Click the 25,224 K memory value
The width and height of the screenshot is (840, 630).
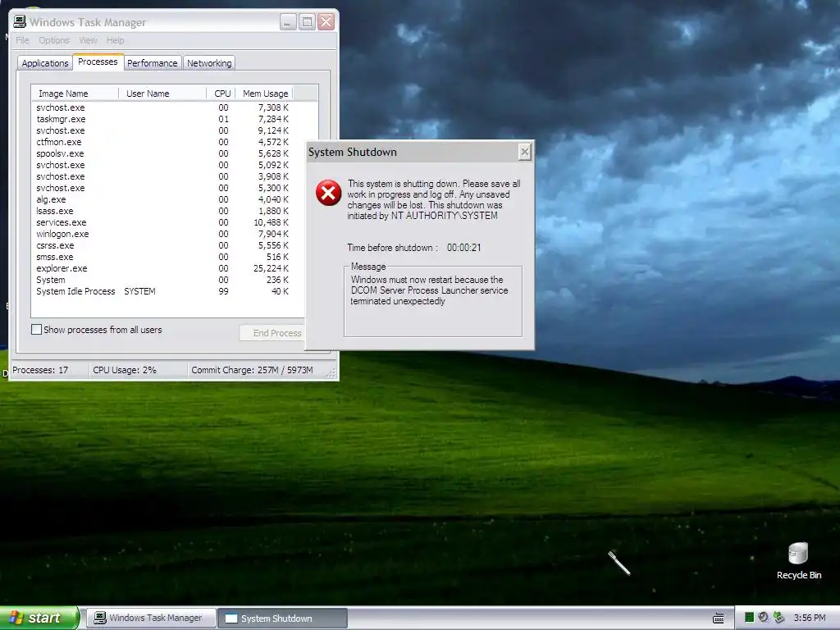(271, 268)
